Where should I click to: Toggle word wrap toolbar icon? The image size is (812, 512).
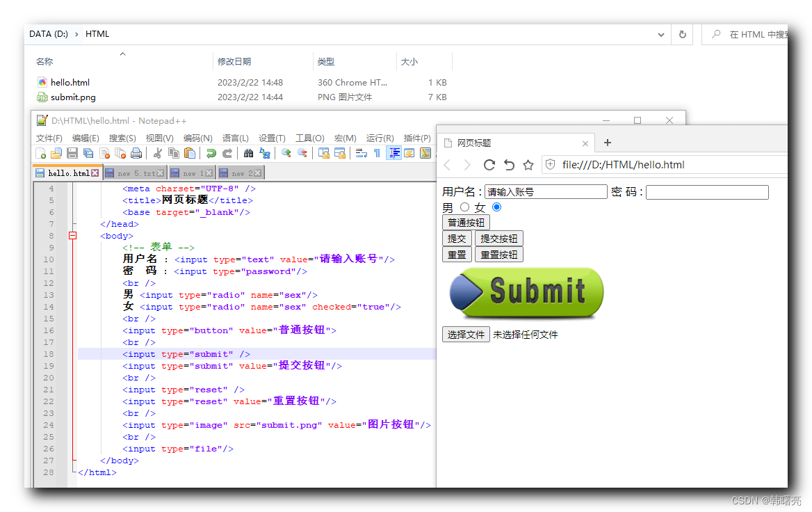[362, 153]
